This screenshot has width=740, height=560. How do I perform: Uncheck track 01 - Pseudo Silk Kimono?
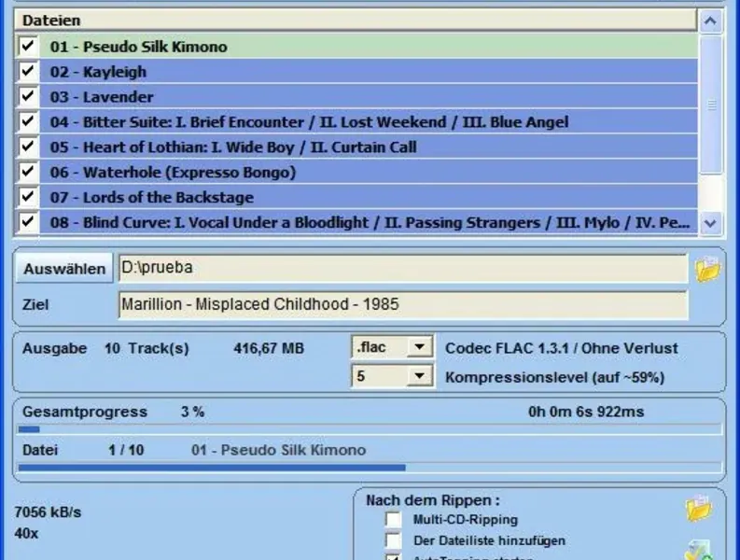point(27,47)
